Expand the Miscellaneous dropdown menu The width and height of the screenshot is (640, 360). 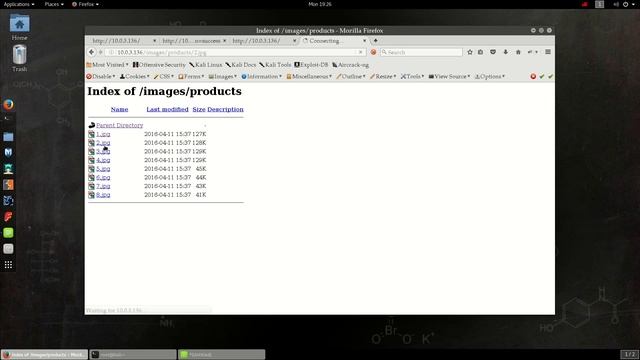coord(309,77)
